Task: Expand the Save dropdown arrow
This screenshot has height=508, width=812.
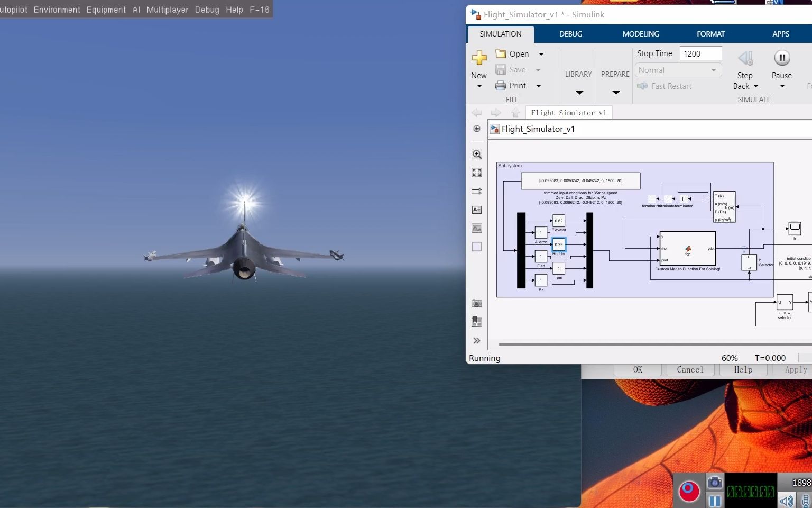Action: pos(538,70)
